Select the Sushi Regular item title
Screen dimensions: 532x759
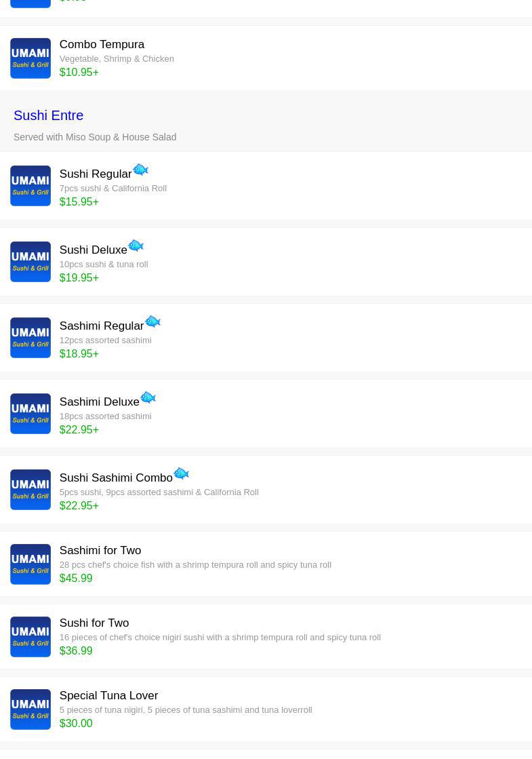[x=96, y=174]
